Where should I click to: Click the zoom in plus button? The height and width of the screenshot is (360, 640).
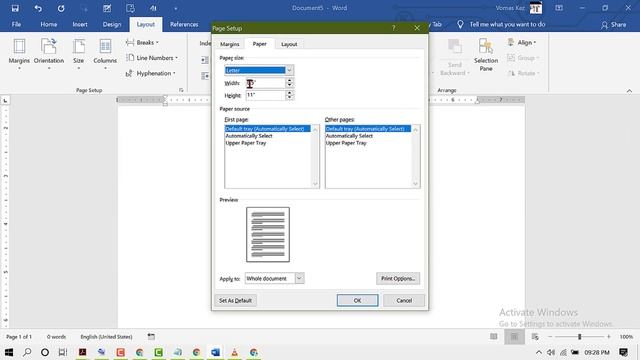pos(609,337)
